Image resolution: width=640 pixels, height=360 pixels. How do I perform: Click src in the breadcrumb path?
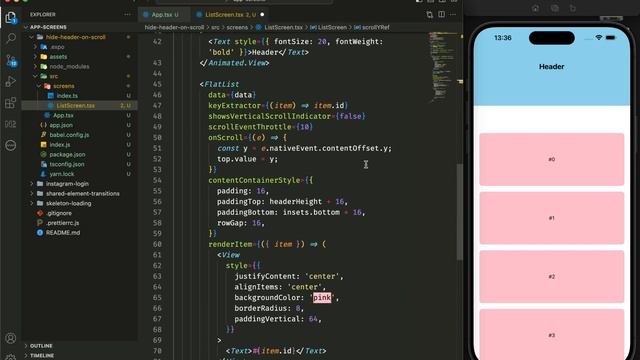(x=215, y=27)
